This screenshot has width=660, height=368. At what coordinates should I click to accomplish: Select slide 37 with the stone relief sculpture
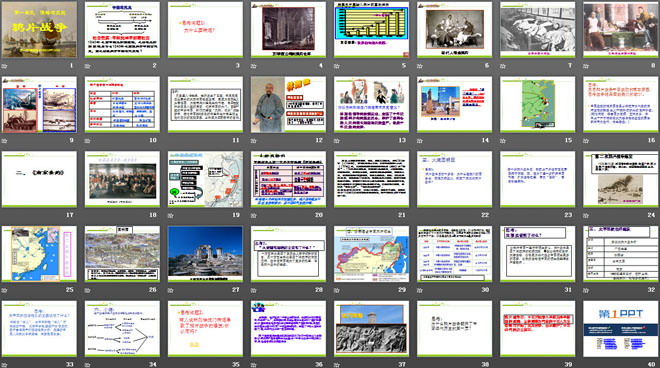coord(372,328)
